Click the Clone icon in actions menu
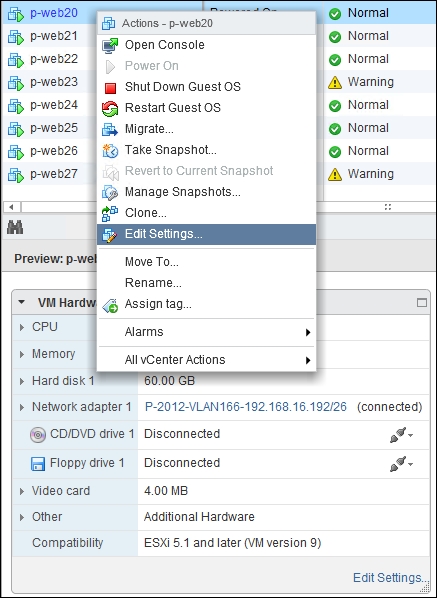The height and width of the screenshot is (598, 437). point(110,213)
